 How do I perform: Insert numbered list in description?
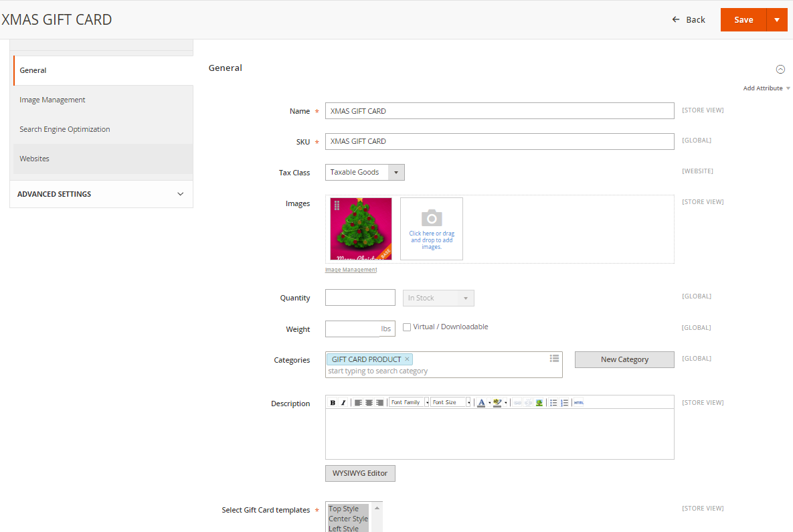[x=564, y=403]
